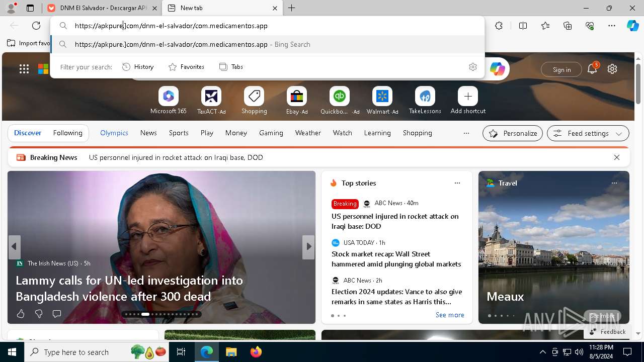Open the Favorites star toolbar icon
Viewport: 644px width, 362px height.
(545, 26)
